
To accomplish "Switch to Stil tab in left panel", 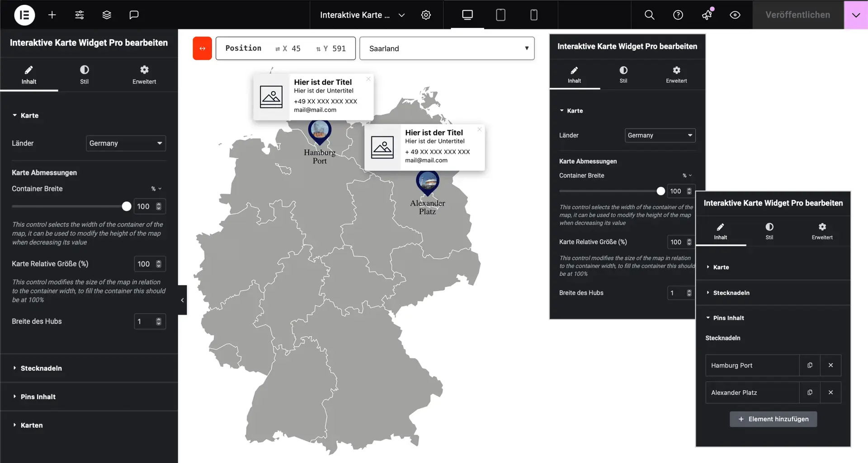I will (x=84, y=75).
